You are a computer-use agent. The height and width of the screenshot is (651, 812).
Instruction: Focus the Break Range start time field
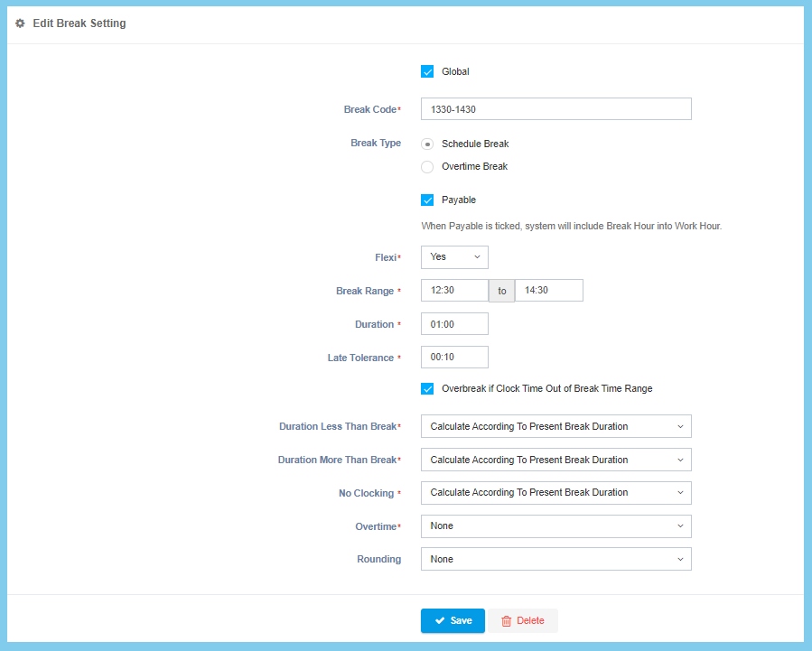(454, 291)
